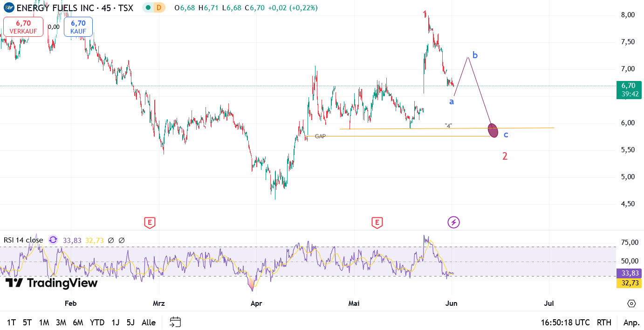Click the purple lightning event marker near Jun
The height and width of the screenshot is (330, 644).
tap(453, 222)
